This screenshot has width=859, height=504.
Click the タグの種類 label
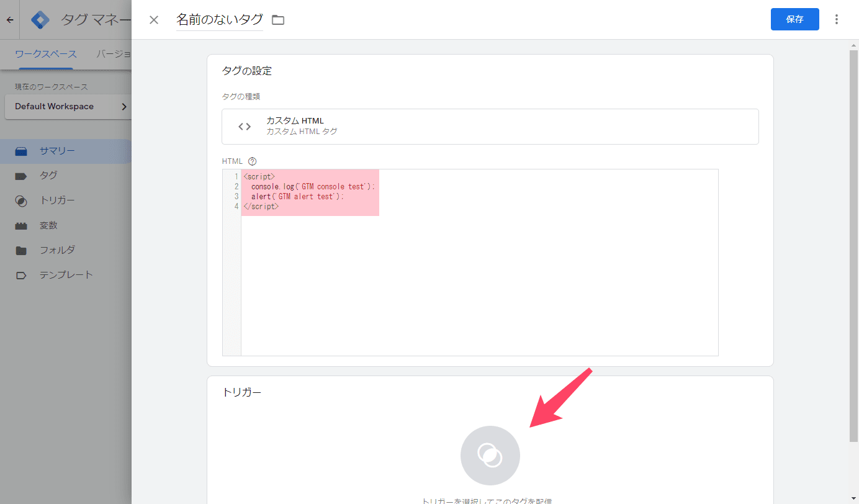241,97
